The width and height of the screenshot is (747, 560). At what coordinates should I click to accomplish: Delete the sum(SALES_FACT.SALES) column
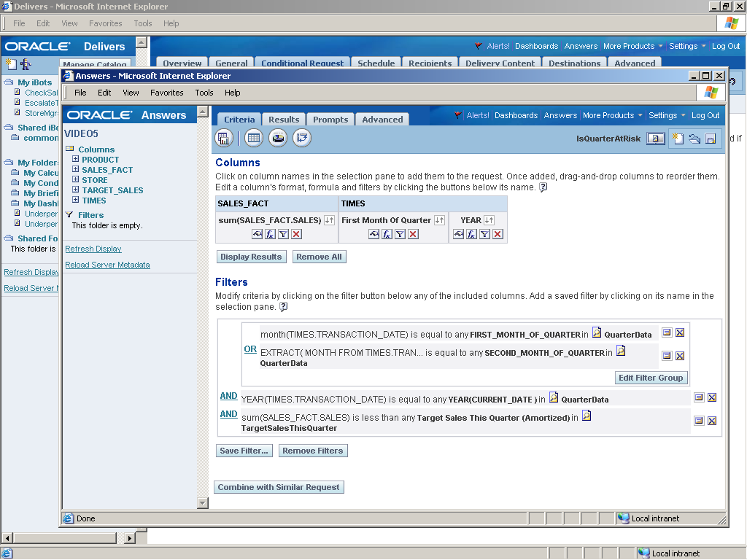pos(296,234)
